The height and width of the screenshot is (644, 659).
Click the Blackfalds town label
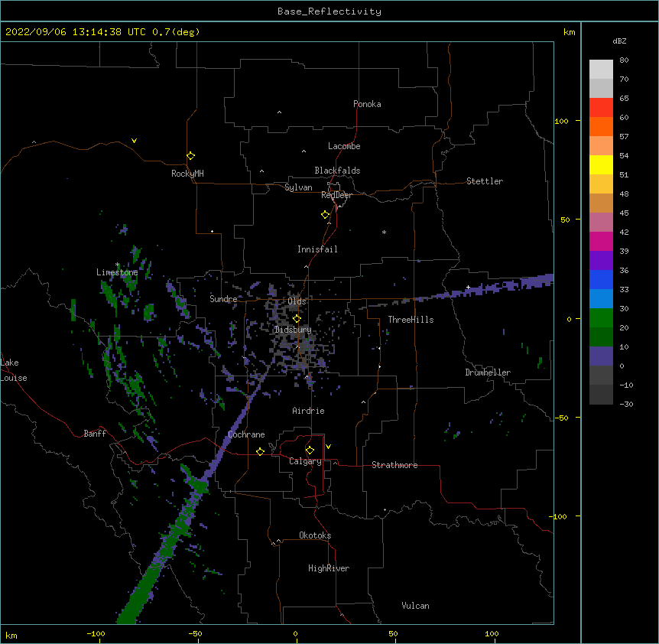point(337,171)
